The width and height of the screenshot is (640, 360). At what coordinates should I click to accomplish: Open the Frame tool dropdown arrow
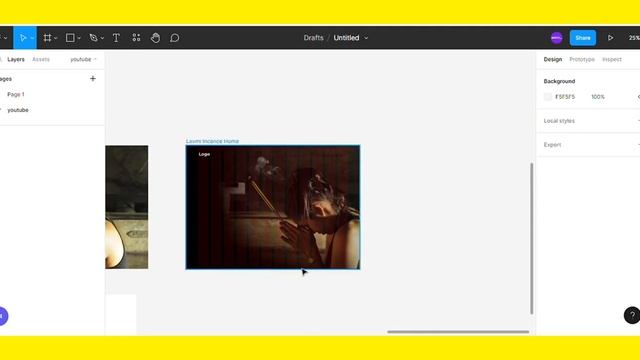pos(56,38)
